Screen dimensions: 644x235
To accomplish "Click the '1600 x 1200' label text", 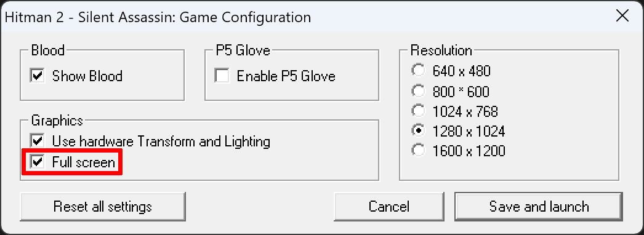I will [469, 152].
